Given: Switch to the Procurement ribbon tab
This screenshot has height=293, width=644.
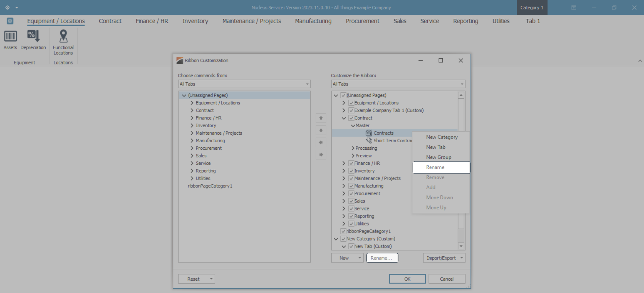Looking at the screenshot, I should [x=363, y=21].
